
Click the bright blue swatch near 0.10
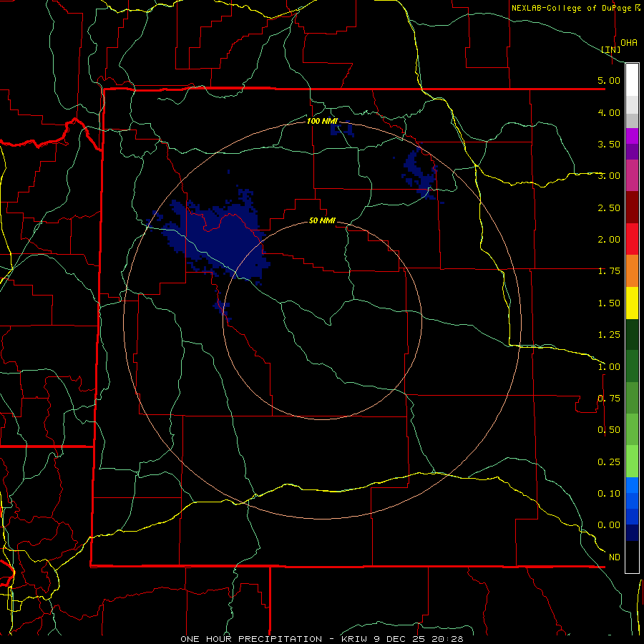point(632,485)
